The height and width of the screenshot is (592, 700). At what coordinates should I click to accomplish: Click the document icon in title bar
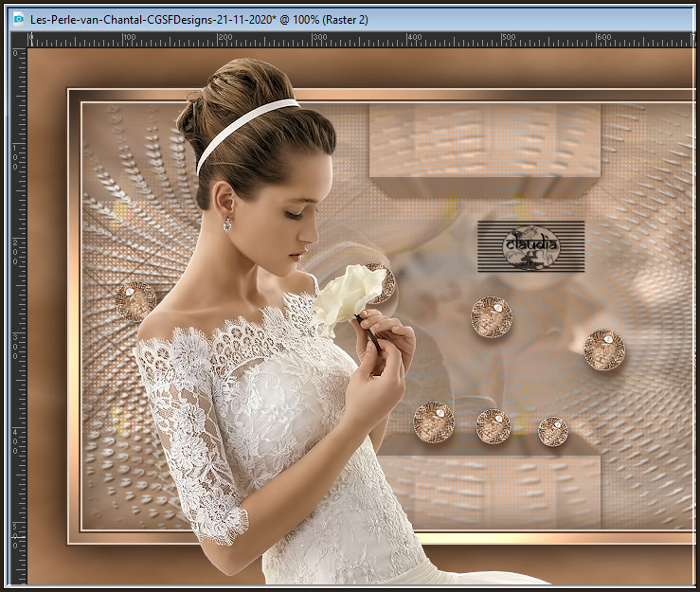(17, 17)
